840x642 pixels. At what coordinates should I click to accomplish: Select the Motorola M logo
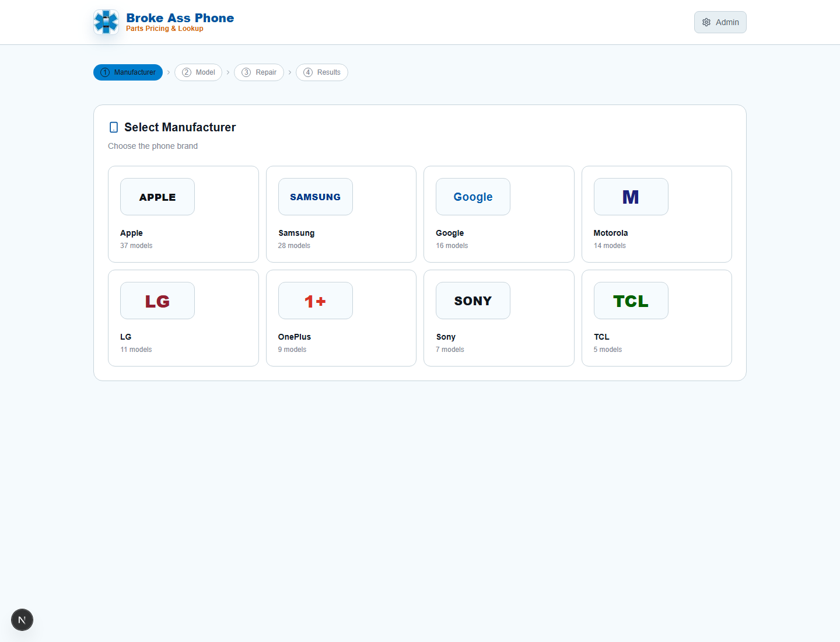pyautogui.click(x=631, y=197)
